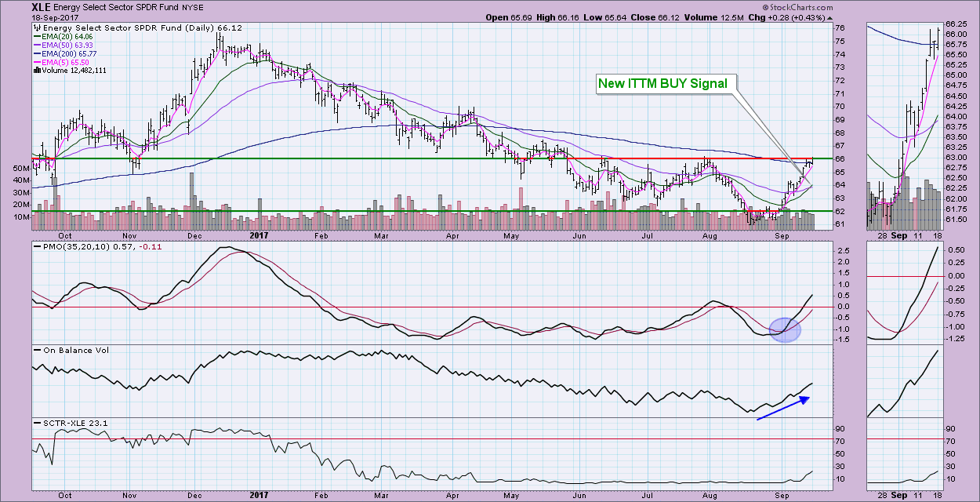Screen dimensions: 980x502
Task: Click the 61 label on the price axis
Action: pyautogui.click(x=839, y=224)
